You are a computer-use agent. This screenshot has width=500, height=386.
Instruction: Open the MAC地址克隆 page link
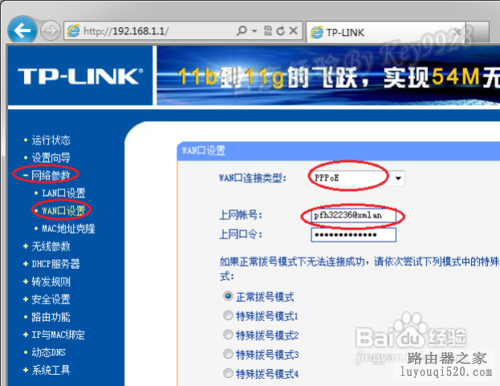coord(68,229)
